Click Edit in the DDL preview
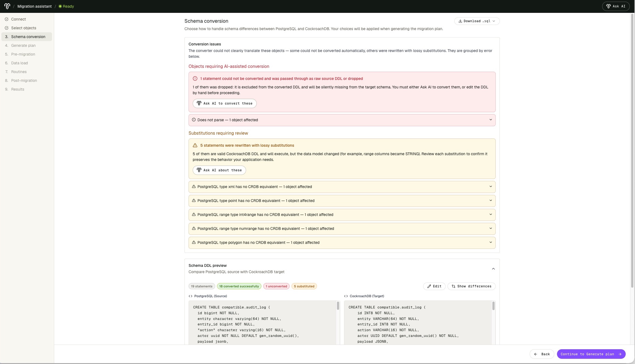Screen dimensions: 635x364 [434, 286]
